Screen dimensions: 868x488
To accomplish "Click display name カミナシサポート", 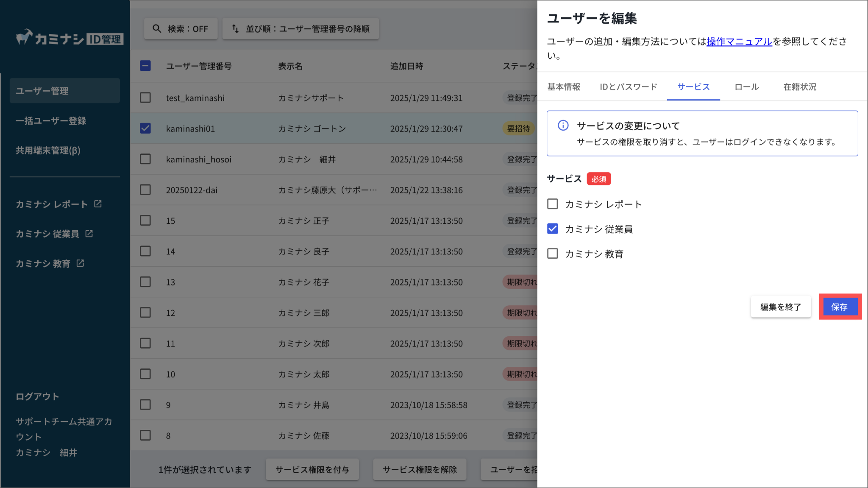I will (311, 98).
